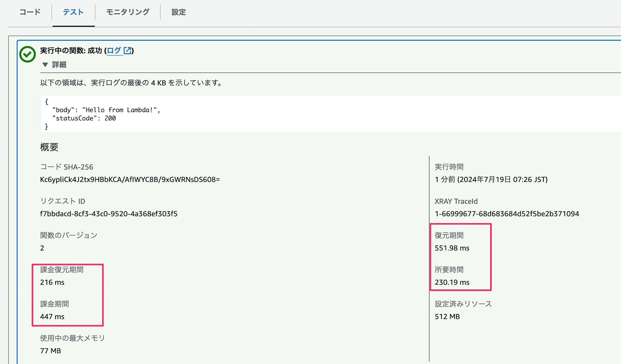Click the execution log JSON output box
621x364 pixels.
click(330, 114)
